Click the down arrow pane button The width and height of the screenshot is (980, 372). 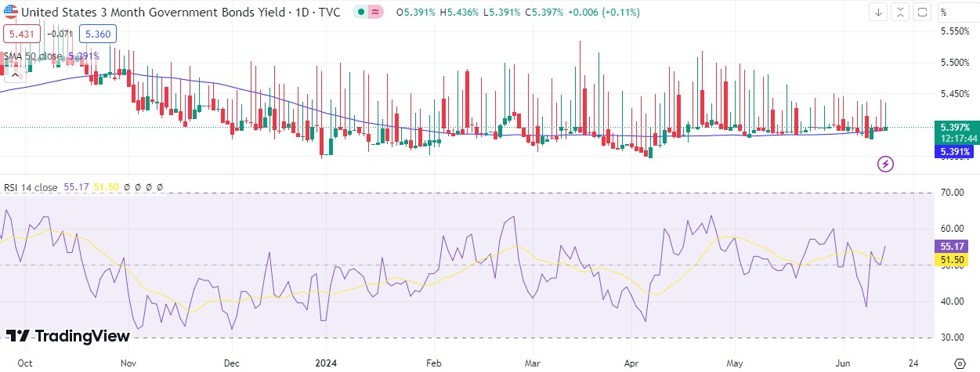(878, 12)
